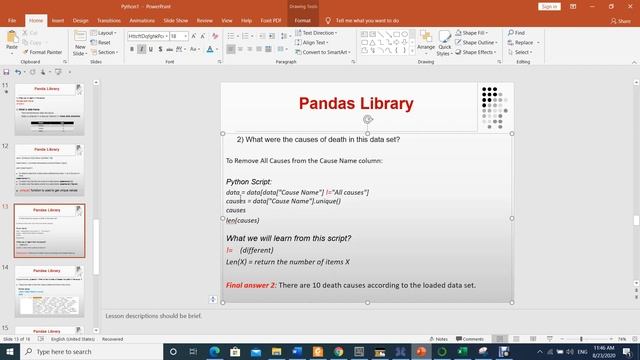Screen dimensions: 640x360
Task: Open the File menu
Action: (x=12, y=20)
